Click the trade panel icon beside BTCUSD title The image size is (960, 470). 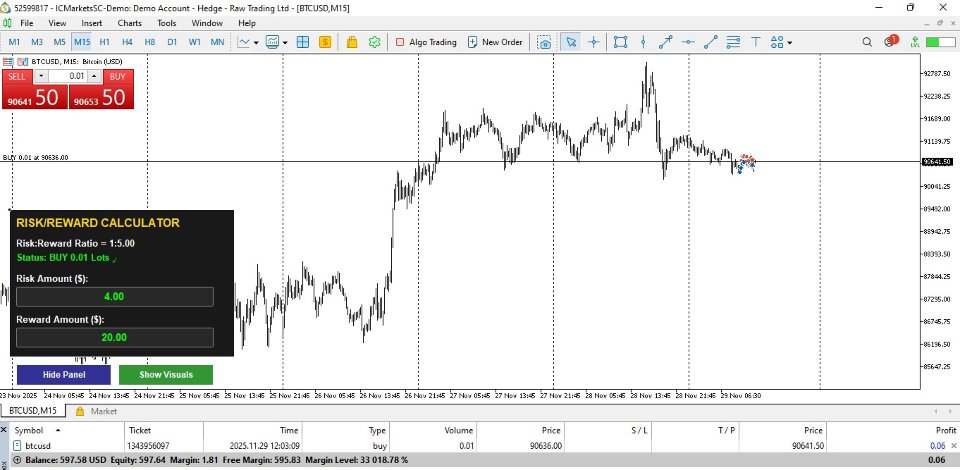[x=8, y=62]
